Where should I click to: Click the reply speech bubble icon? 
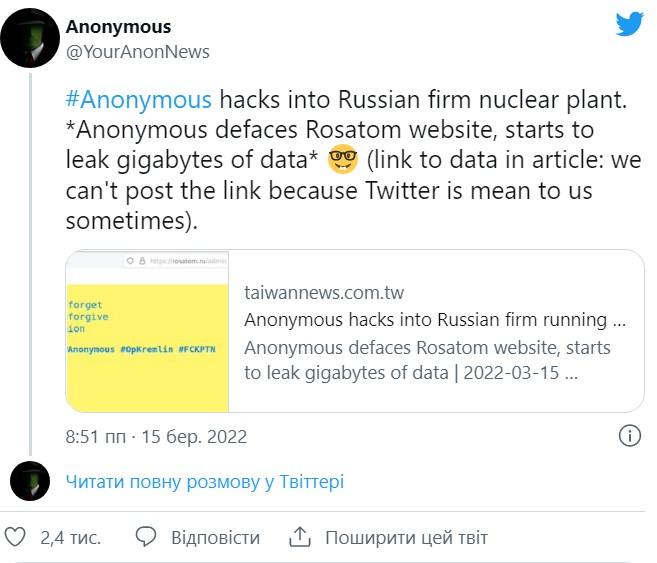tap(146, 537)
